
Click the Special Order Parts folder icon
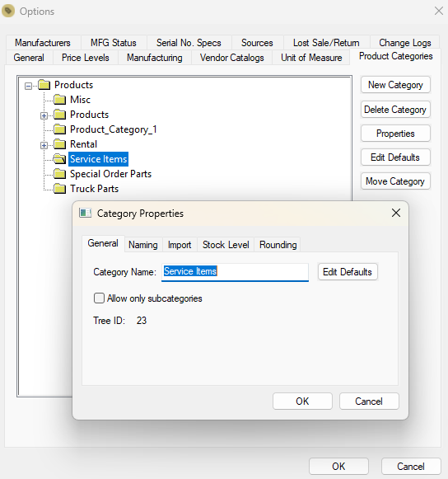click(59, 174)
